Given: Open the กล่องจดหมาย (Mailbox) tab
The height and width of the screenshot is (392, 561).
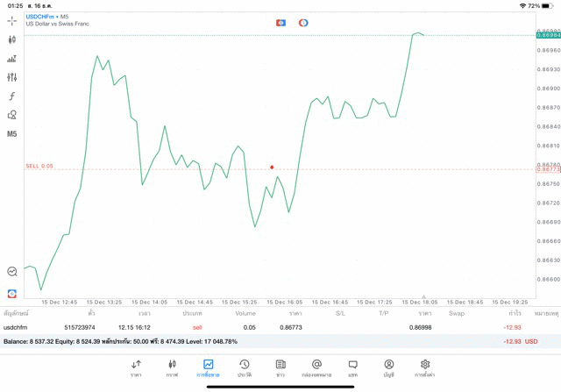Looking at the screenshot, I should coord(316,368).
